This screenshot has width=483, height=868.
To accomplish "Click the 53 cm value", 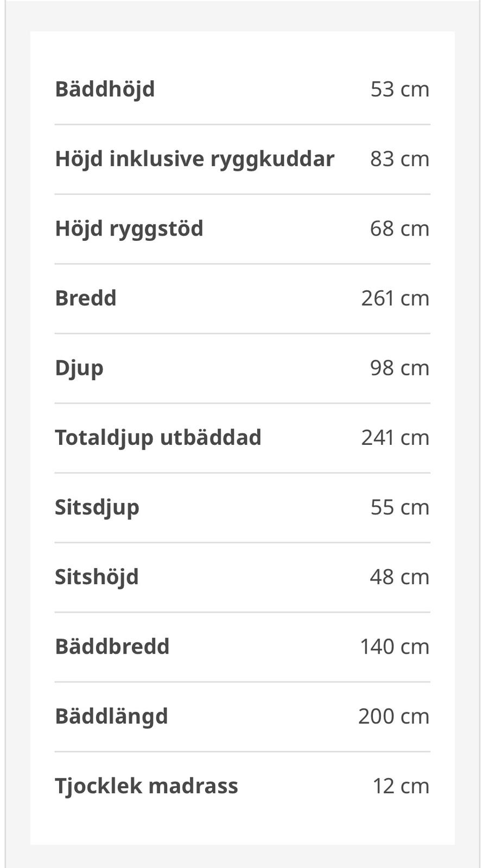I will click(400, 90).
